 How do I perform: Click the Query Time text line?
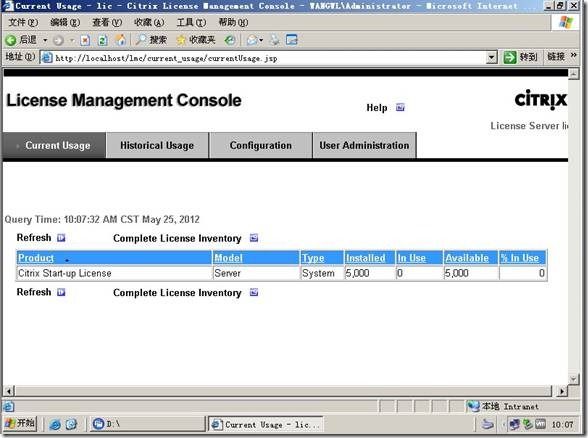(x=102, y=219)
